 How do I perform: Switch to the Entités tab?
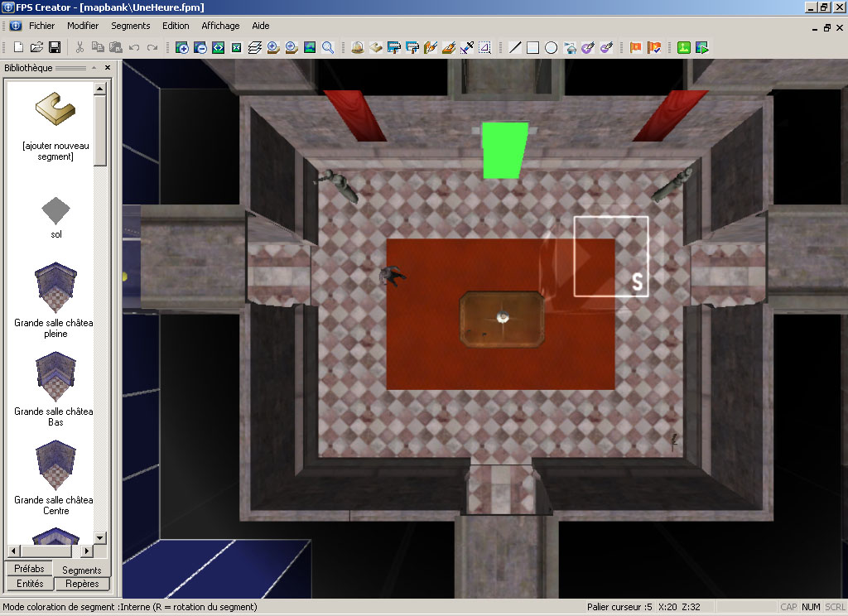tap(30, 584)
